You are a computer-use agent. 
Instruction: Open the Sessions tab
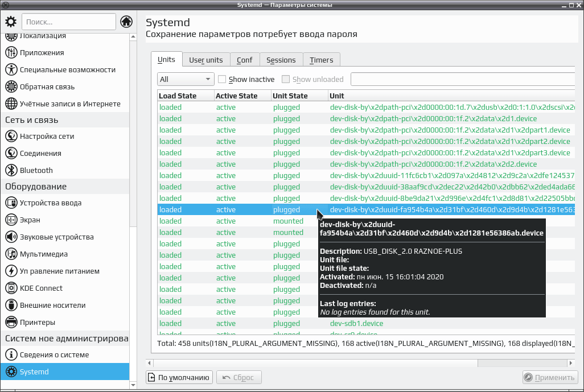coord(281,60)
